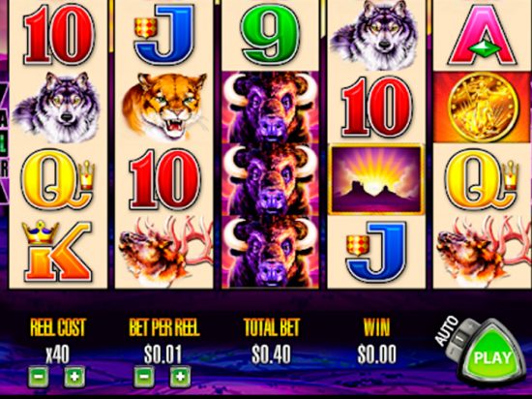
Task: Click the wolf symbol on reel four
Action: coord(377,34)
